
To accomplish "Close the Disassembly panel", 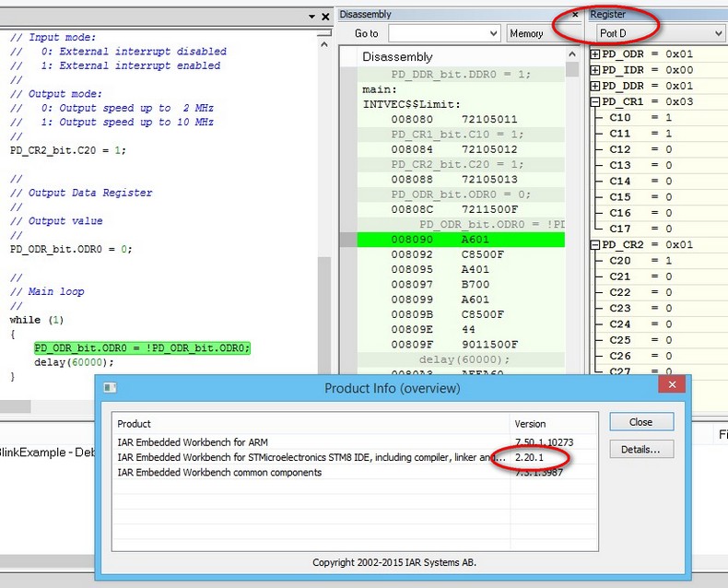I will (576, 15).
